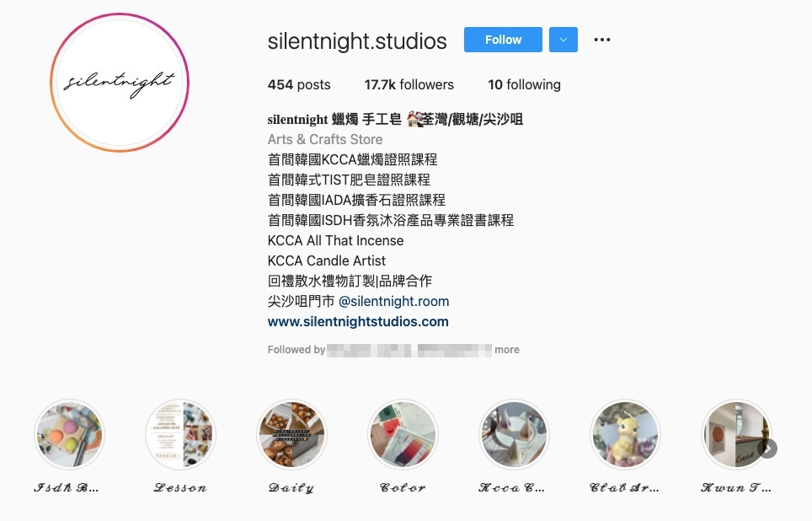This screenshot has width=812, height=521.
Task: Open the Lesson story highlight
Action: pyautogui.click(x=180, y=434)
